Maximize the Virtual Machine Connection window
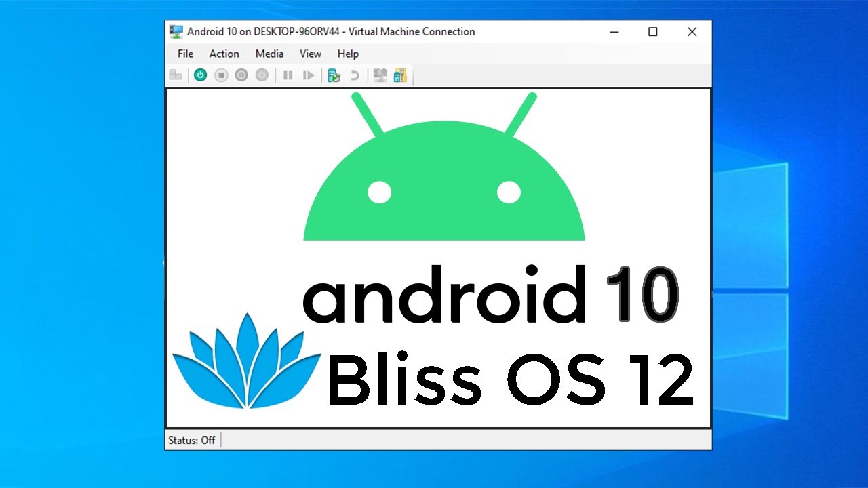Screen dimensions: 868x488 point(652,32)
